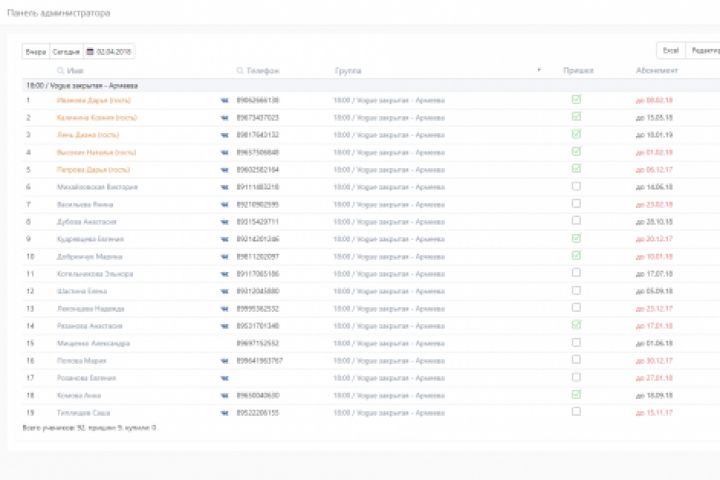Open VK link for row 9
720x480 pixels.
click(x=224, y=239)
